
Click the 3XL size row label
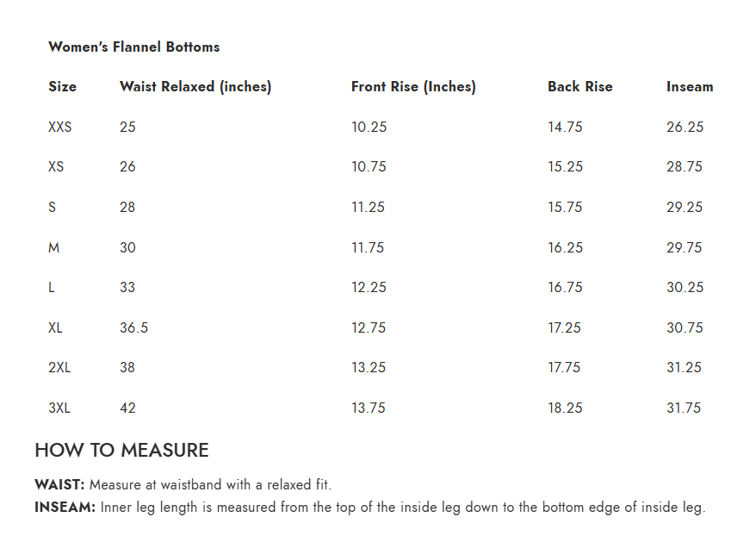(59, 408)
